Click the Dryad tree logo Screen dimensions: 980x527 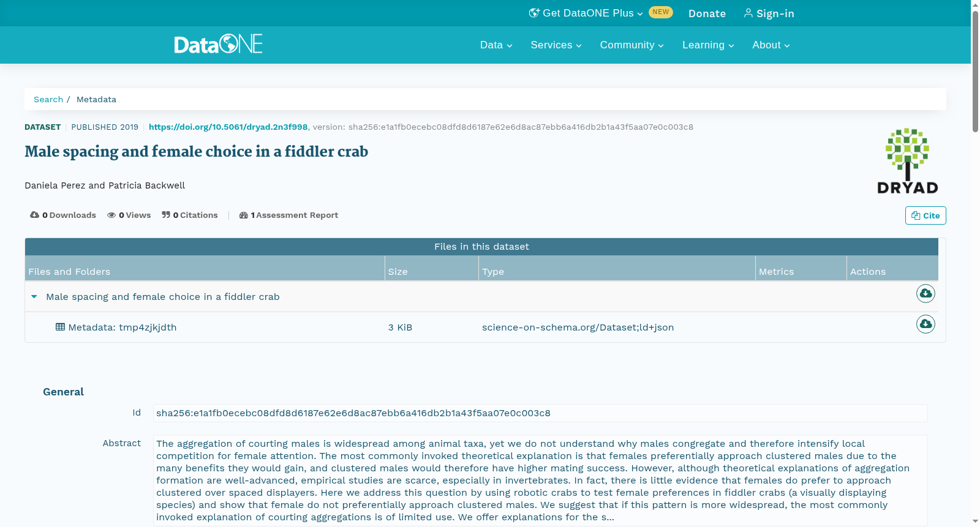[x=907, y=161]
